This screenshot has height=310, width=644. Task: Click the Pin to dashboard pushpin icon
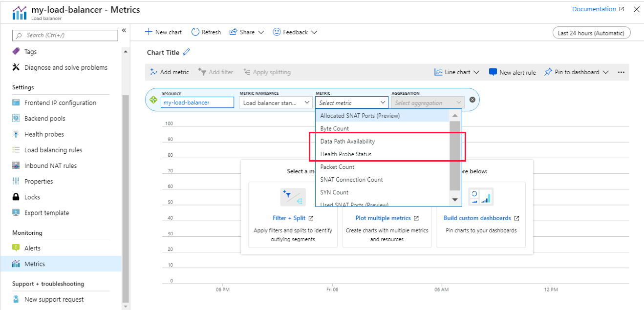pyautogui.click(x=547, y=72)
